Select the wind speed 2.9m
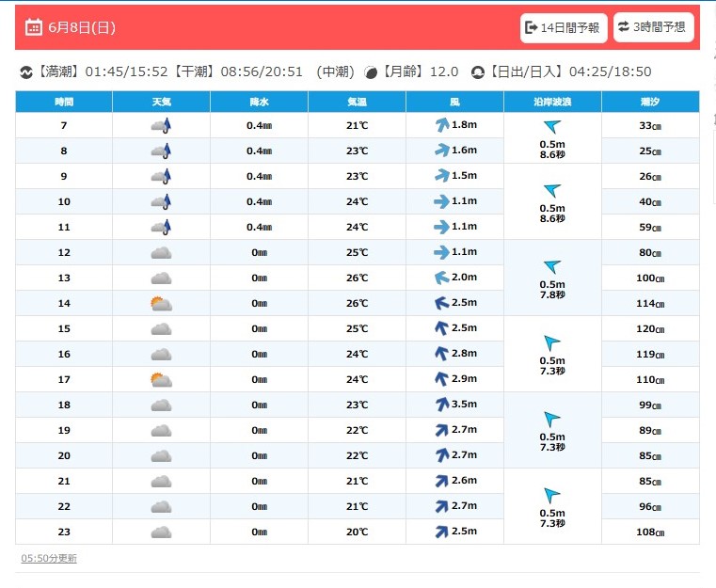This screenshot has height=588, width=716. [464, 378]
